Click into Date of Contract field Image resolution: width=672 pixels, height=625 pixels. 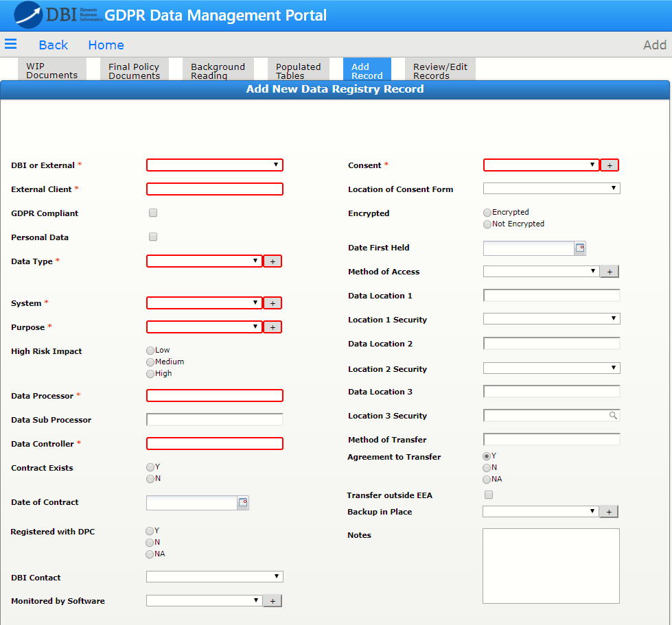[x=192, y=502]
